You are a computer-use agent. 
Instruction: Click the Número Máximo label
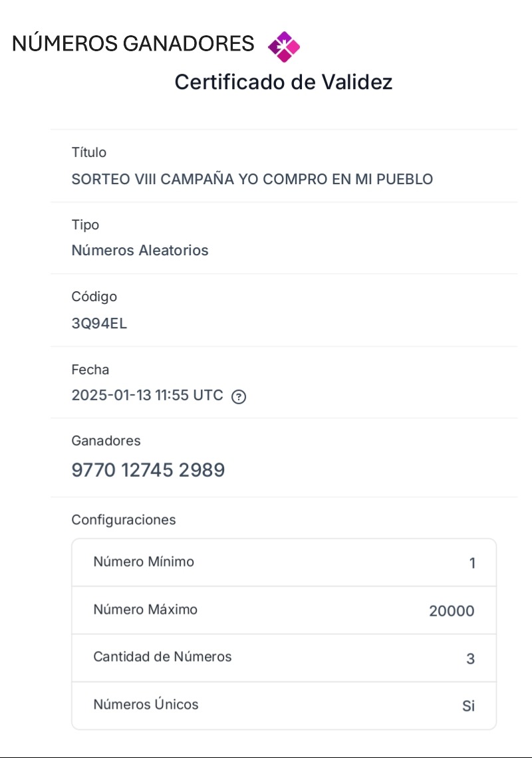pyautogui.click(x=145, y=610)
